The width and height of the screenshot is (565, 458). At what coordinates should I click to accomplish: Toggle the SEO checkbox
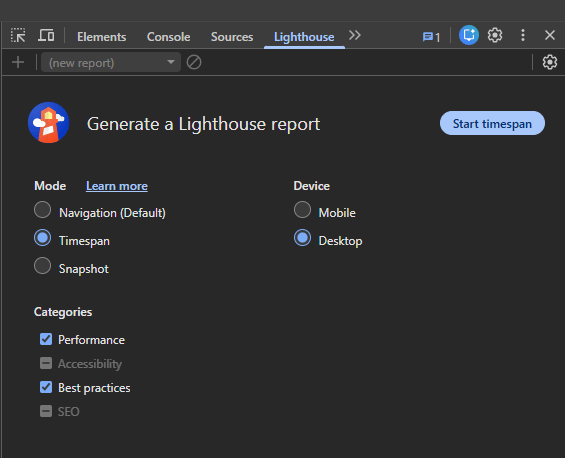pos(46,411)
